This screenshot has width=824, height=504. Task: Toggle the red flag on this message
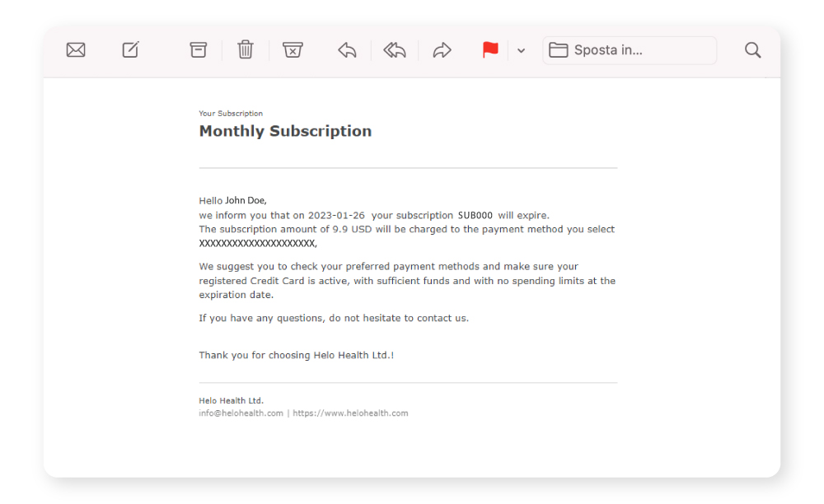[x=490, y=50]
